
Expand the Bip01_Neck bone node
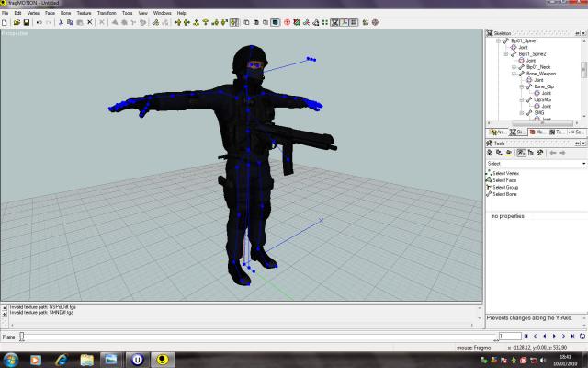tap(514, 67)
